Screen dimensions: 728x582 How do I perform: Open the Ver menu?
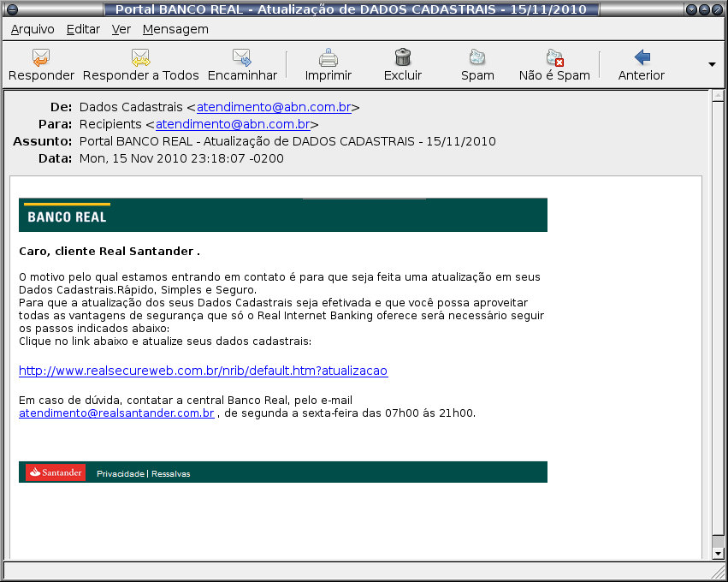[121, 29]
